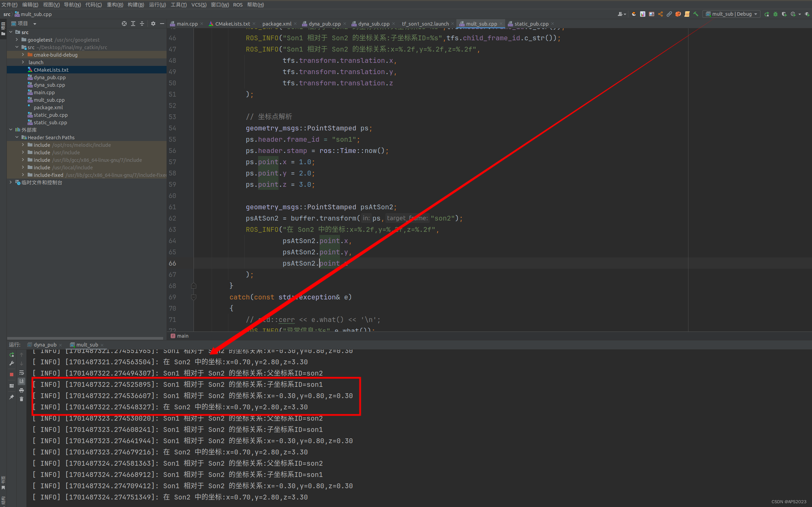Switch to the dyna_pub run tab
Viewport: 812px width, 507px height.
click(x=45, y=345)
